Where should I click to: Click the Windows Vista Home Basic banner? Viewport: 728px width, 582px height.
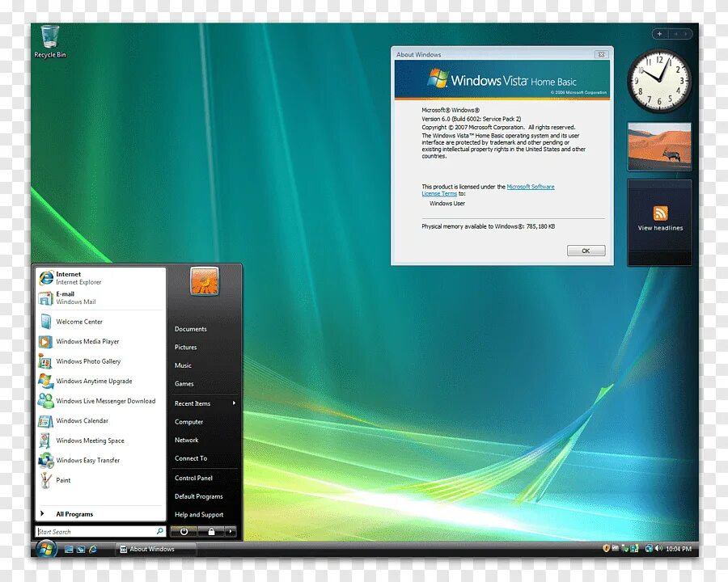point(502,80)
